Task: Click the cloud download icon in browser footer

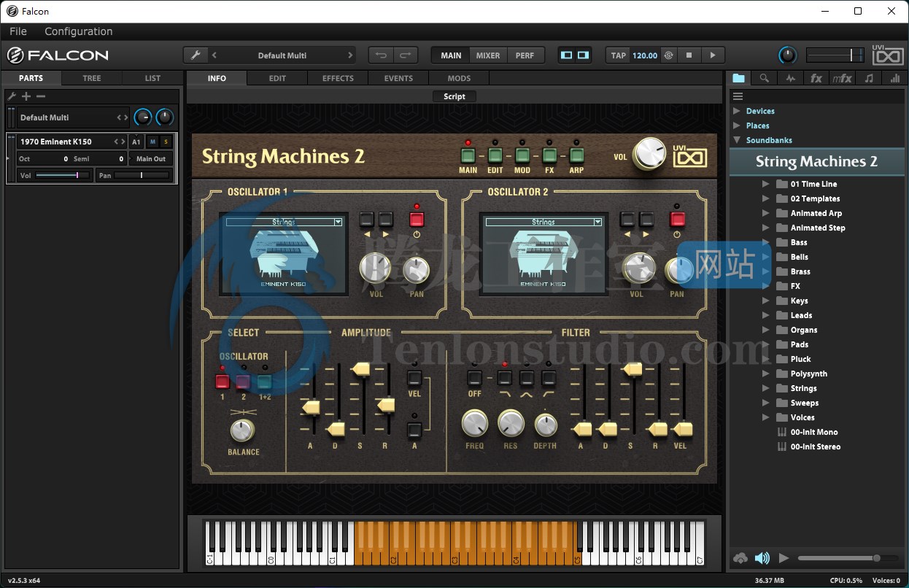Action: click(x=740, y=558)
